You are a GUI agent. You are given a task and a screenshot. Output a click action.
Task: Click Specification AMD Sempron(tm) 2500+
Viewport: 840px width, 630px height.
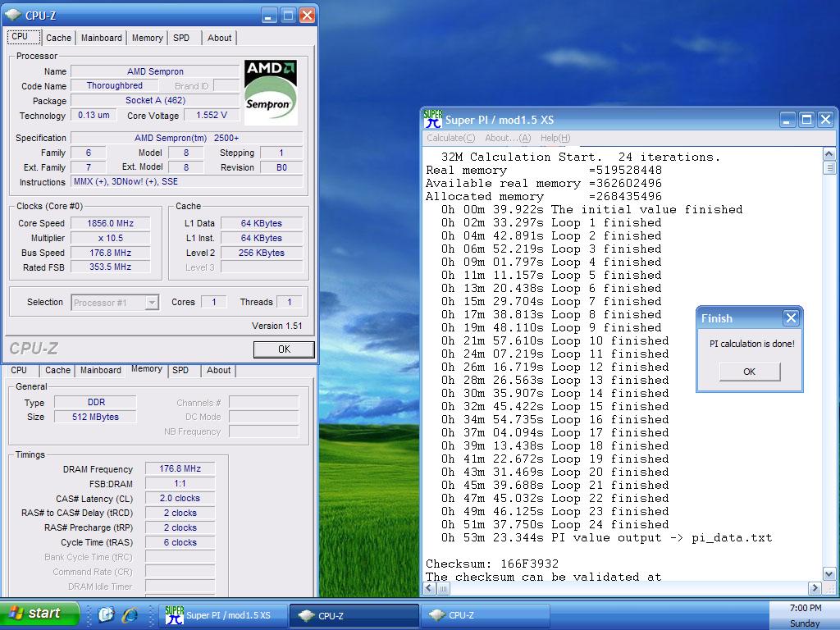coord(186,138)
